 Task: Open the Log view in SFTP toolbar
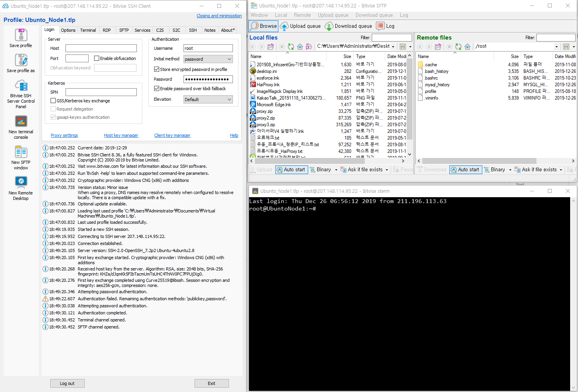point(385,26)
